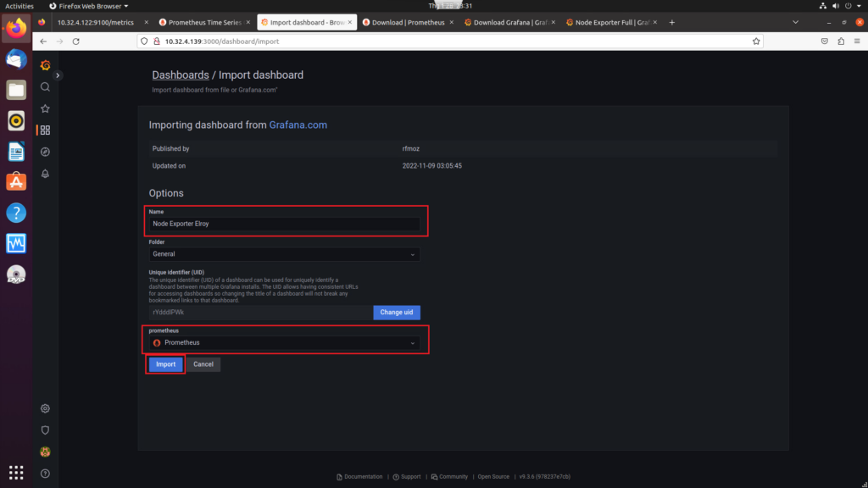Open the user profile avatar
The width and height of the screenshot is (868, 488).
(x=46, y=452)
